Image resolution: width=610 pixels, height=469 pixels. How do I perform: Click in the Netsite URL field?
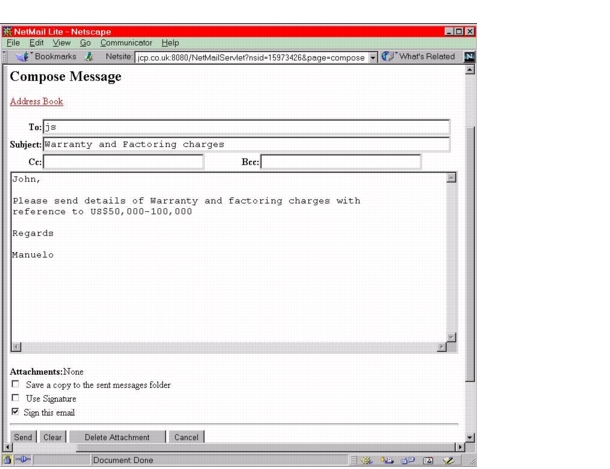point(251,58)
